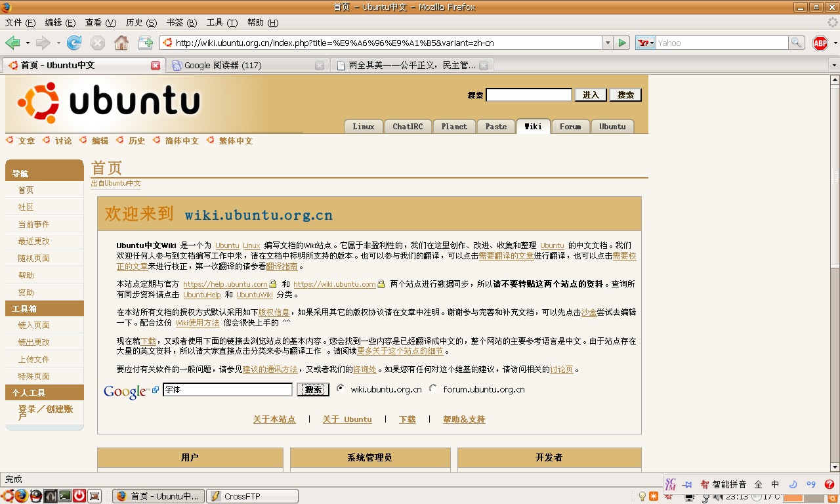Open the Yahoo search engine selector dropdown
Image resolution: width=840 pixels, height=504 pixels.
[646, 43]
